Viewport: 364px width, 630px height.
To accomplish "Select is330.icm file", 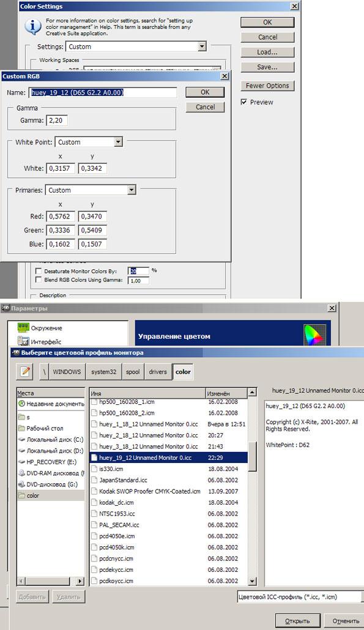I will pyautogui.click(x=169, y=469).
